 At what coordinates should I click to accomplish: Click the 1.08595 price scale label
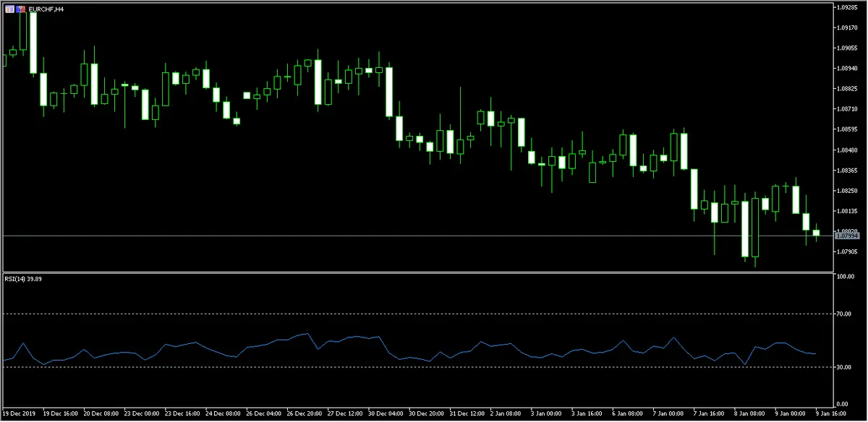[847, 129]
